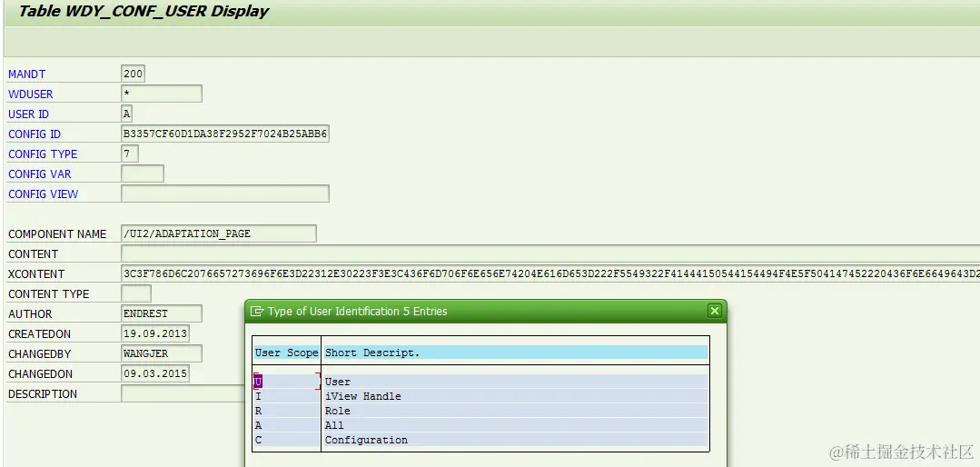The width and height of the screenshot is (980, 467).
Task: Click the CHANGEDBY label
Action: (x=39, y=353)
